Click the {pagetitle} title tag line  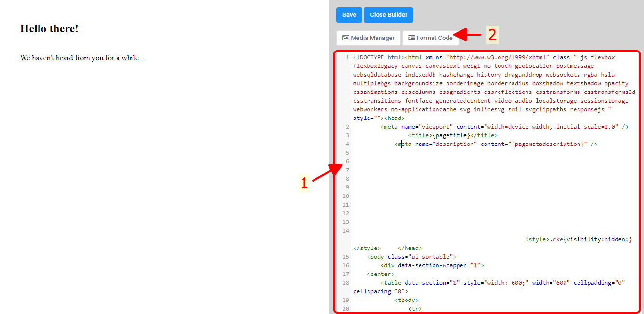tap(452, 135)
